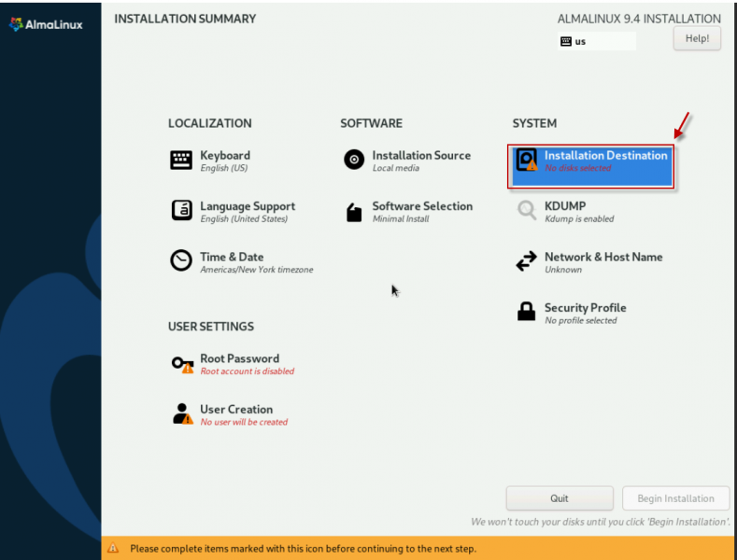Click the Software Selection package icon

[x=354, y=213]
